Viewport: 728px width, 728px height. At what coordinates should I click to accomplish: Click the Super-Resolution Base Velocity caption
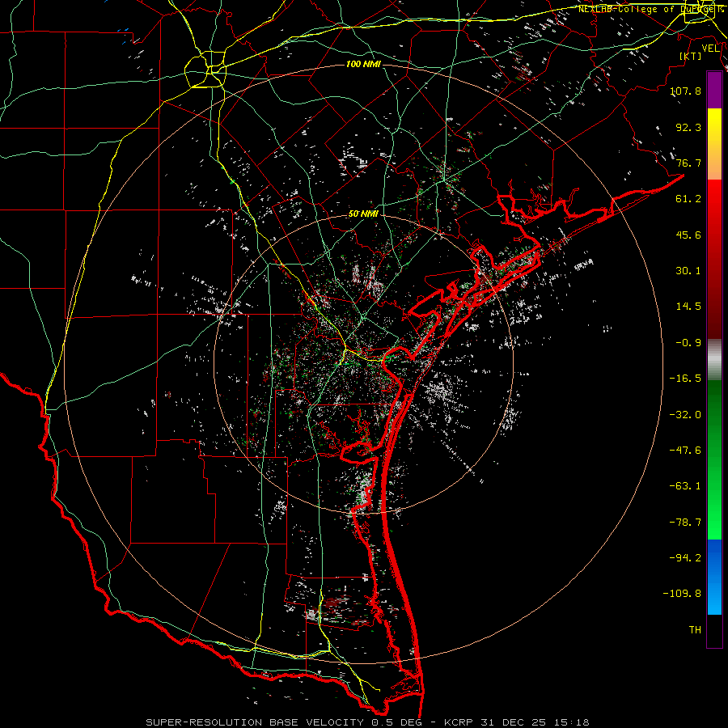[x=367, y=722]
